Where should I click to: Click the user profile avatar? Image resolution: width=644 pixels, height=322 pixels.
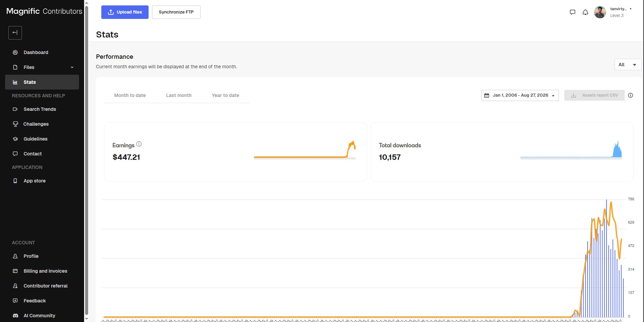(600, 12)
